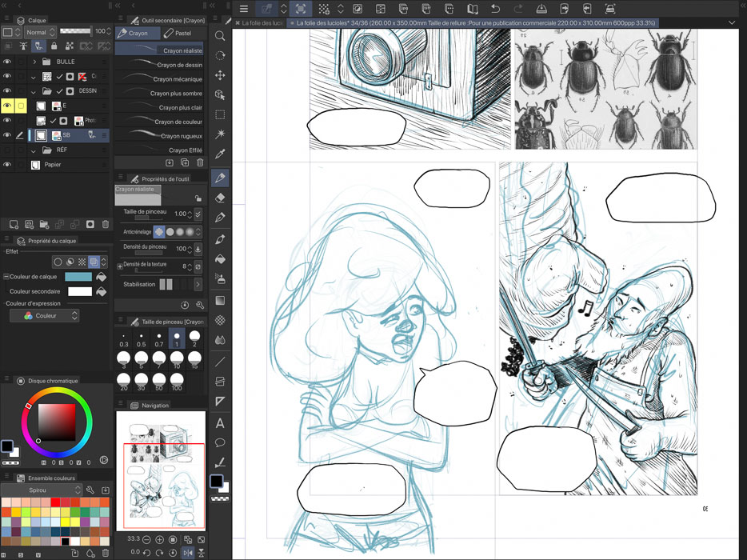The image size is (747, 560).
Task: Select the Eraser tool in the toolbar
Action: pos(220,198)
